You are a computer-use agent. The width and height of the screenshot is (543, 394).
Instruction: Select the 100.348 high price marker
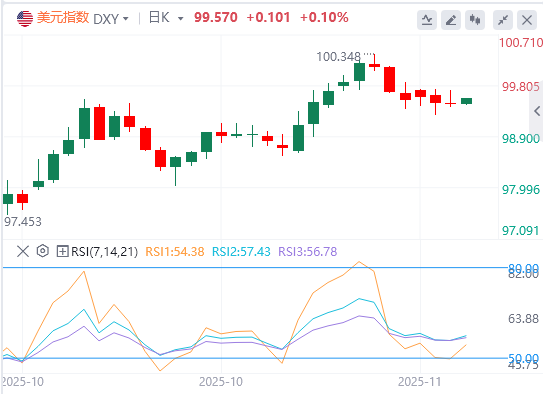(339, 56)
